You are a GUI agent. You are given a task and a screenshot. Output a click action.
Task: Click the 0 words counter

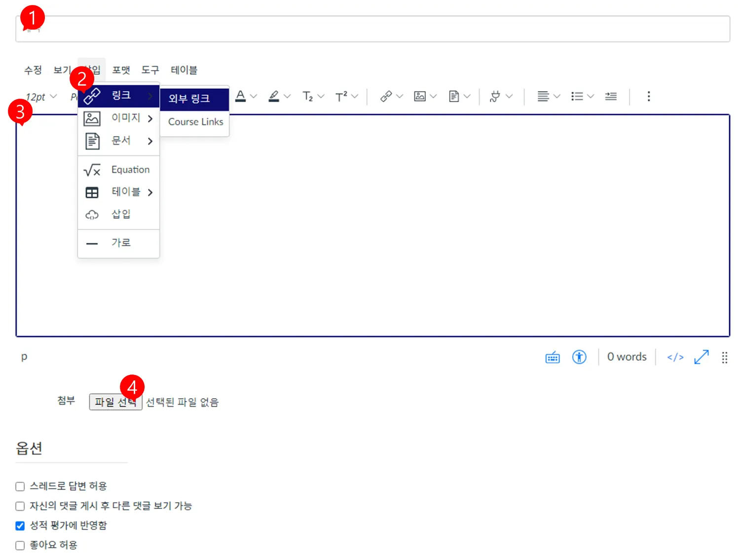(x=627, y=357)
